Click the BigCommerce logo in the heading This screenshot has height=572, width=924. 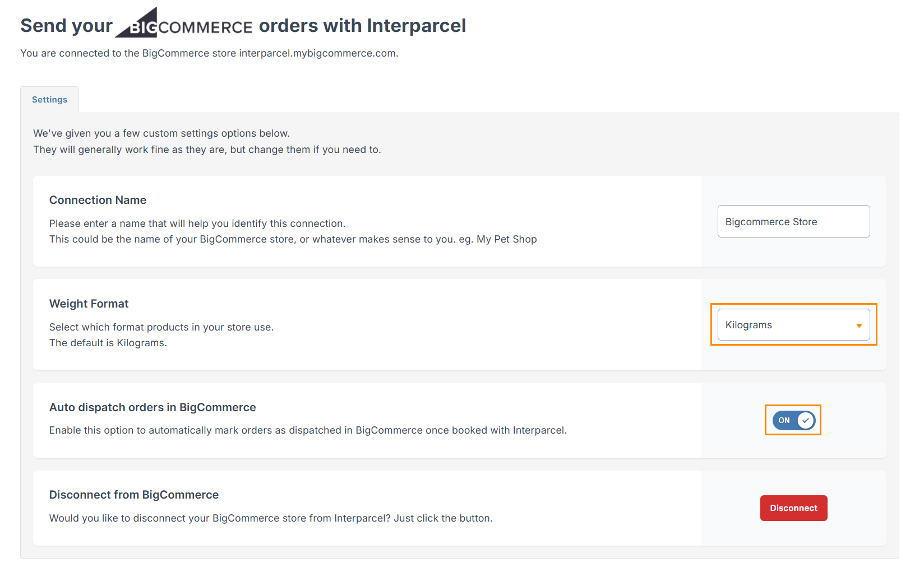(x=184, y=25)
